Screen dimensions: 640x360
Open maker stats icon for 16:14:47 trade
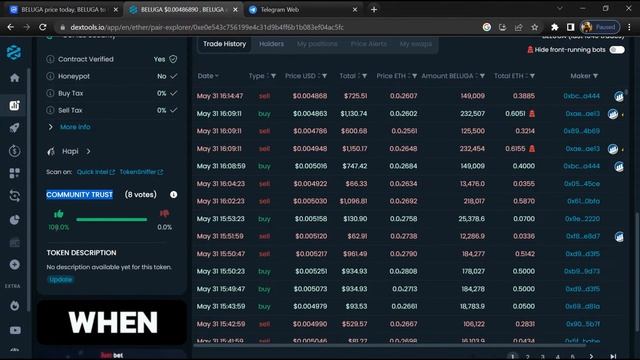coord(619,96)
